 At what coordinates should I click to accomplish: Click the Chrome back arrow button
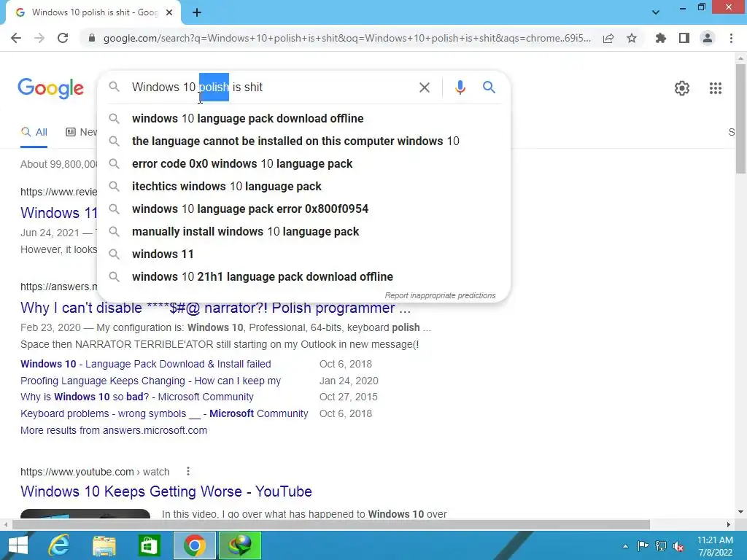(x=16, y=38)
